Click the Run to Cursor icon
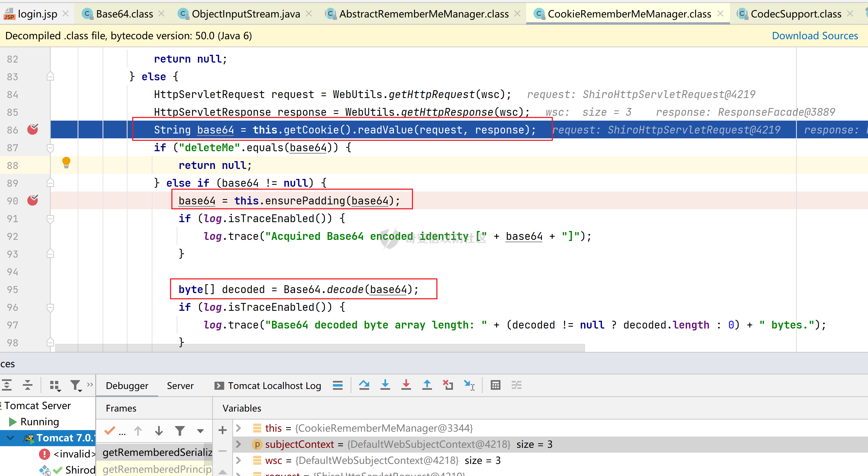868x476 pixels. point(469,385)
